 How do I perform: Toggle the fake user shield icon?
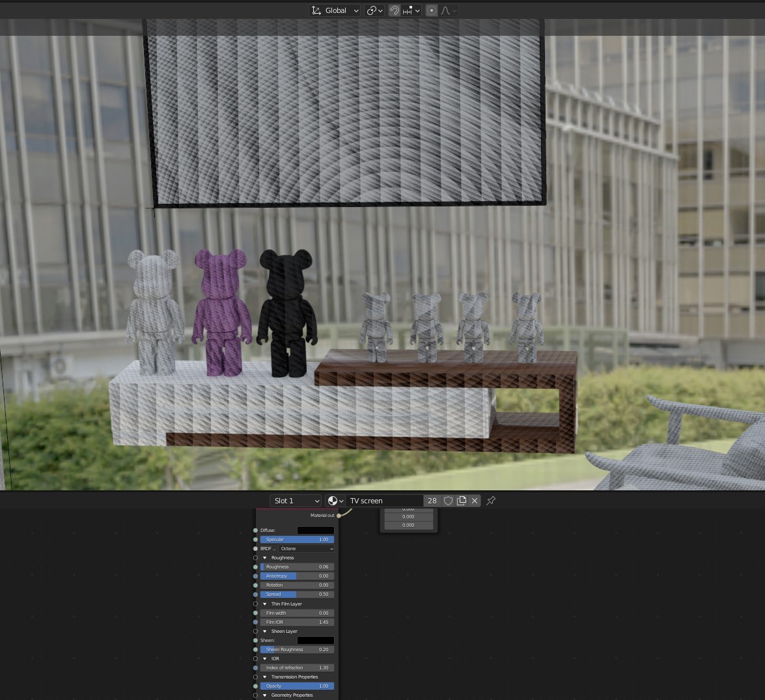(x=449, y=501)
